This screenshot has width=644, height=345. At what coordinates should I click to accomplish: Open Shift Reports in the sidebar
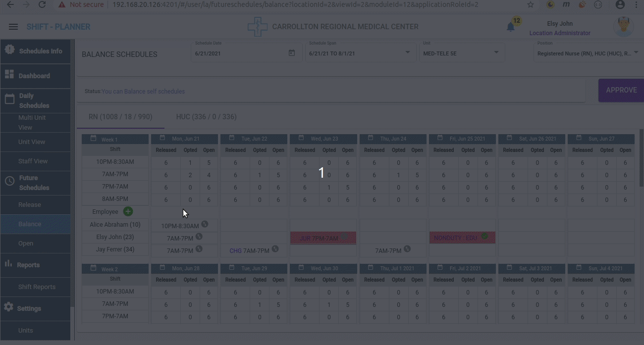37,287
